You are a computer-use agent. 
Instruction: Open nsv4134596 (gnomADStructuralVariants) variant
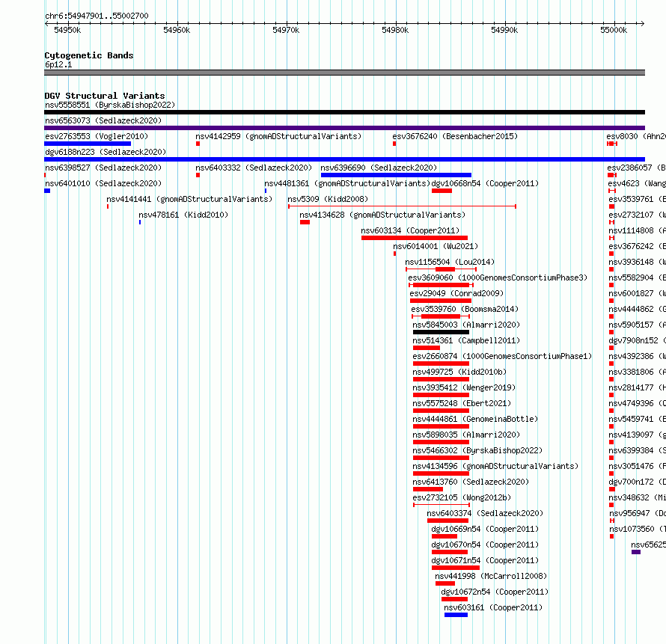(495, 466)
